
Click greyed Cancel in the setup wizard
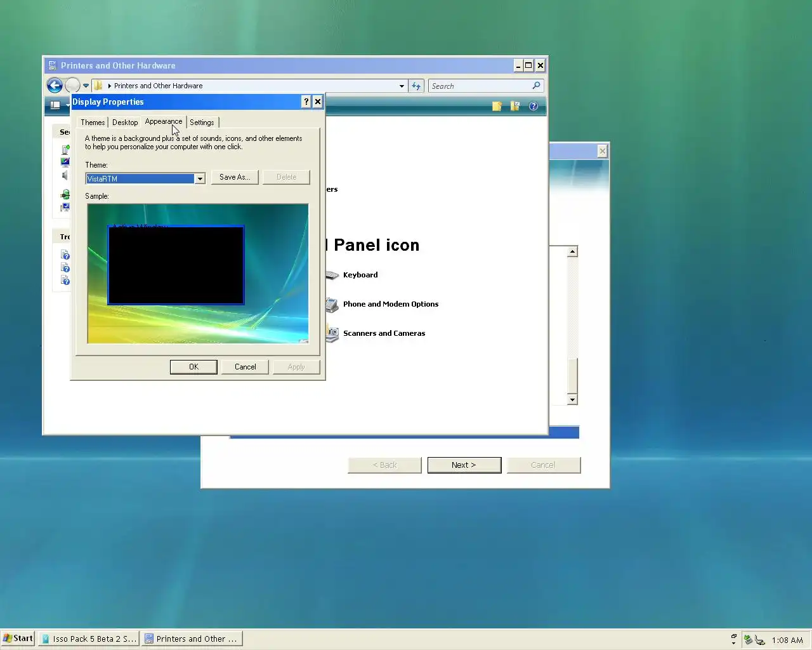coord(543,465)
